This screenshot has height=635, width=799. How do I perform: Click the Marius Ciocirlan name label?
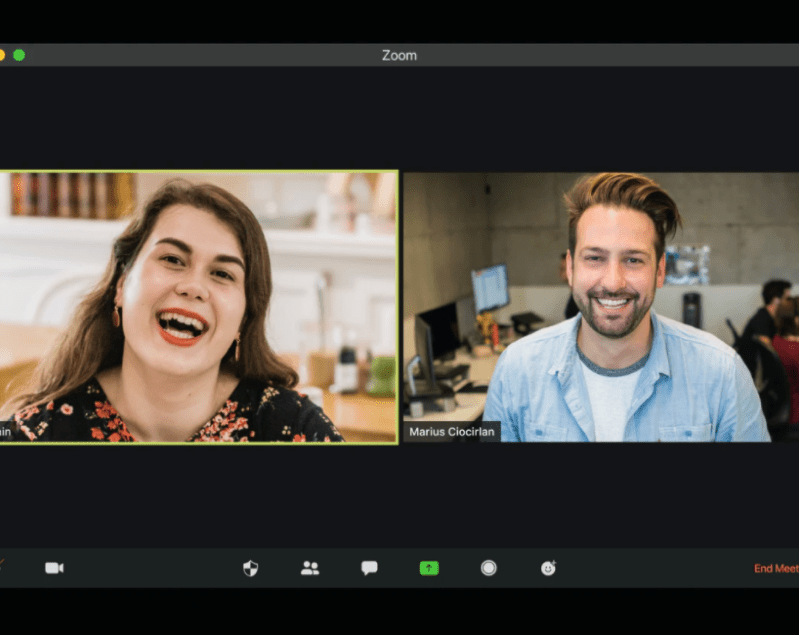[451, 432]
